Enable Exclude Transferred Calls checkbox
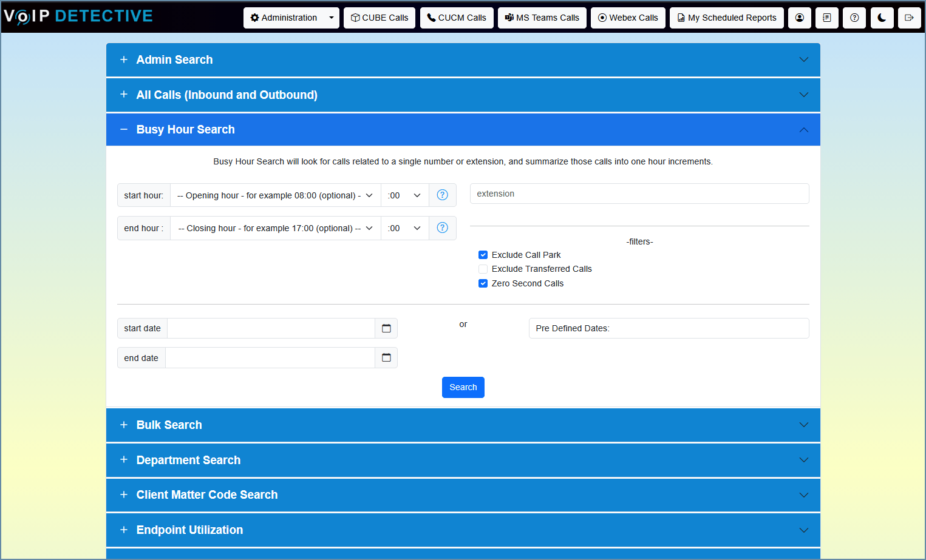The height and width of the screenshot is (560, 926). 483,269
